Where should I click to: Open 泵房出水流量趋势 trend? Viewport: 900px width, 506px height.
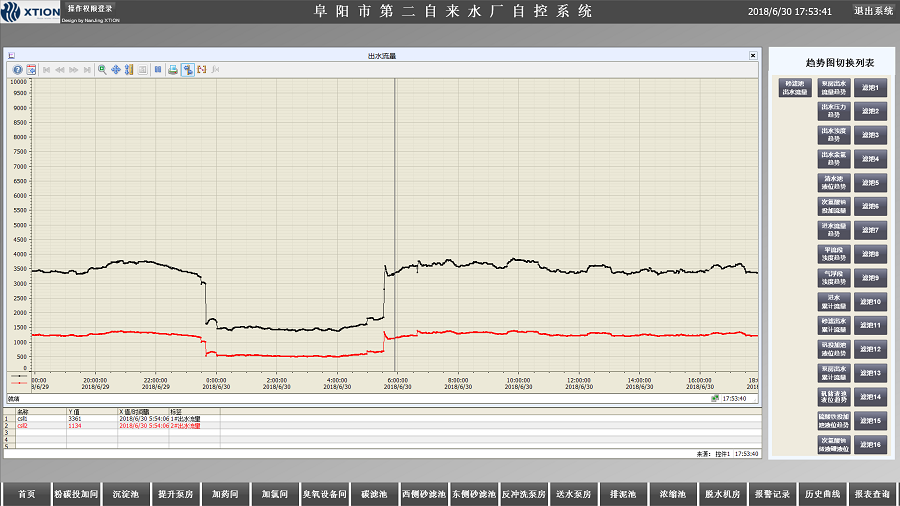click(834, 88)
